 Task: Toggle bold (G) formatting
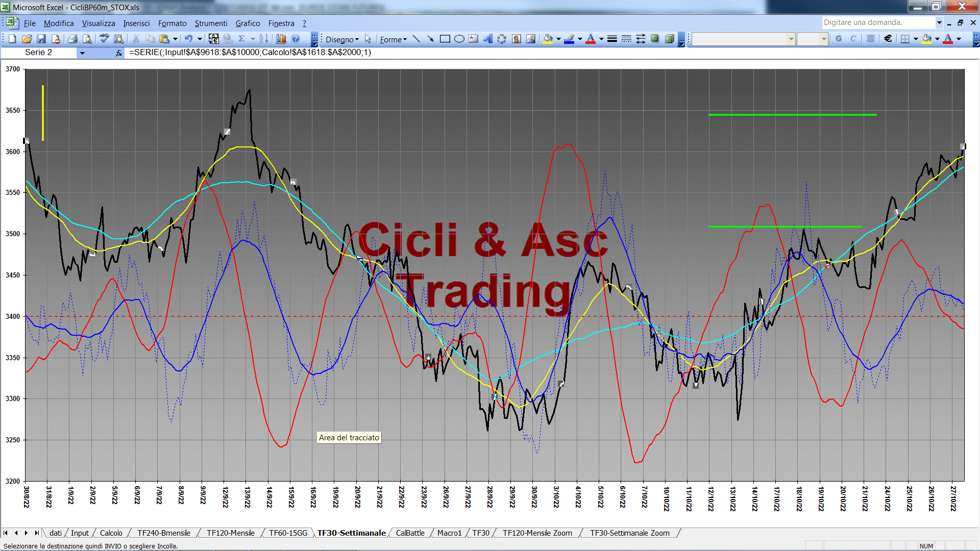point(839,39)
